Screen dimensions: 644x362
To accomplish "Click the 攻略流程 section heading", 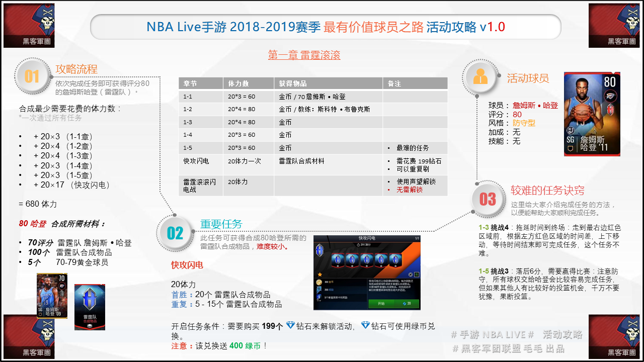I will click(x=76, y=69).
